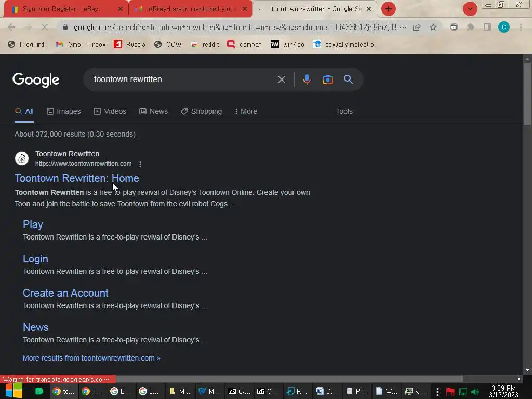Image resolution: width=532 pixels, height=399 pixels.
Task: Switch to the eBay Sign in tab
Action: 60,9
